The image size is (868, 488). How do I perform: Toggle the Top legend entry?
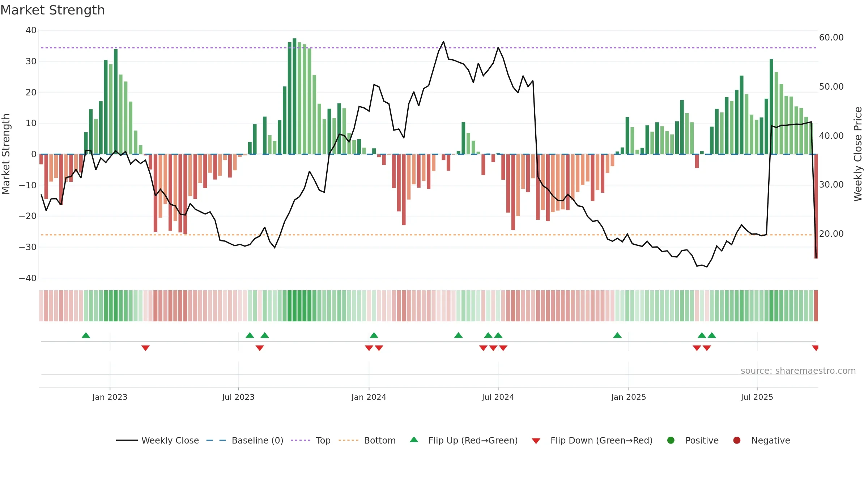point(311,440)
